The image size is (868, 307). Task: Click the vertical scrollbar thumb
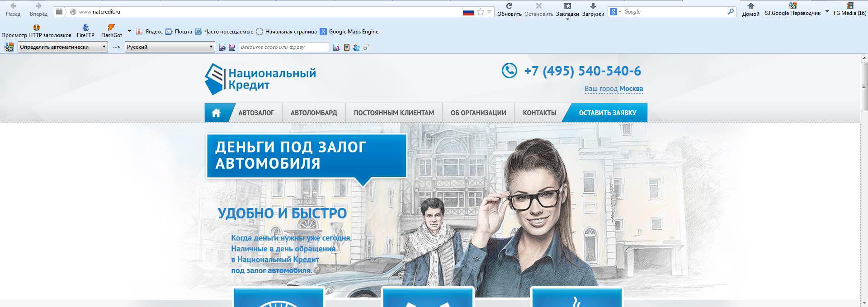pos(864,86)
